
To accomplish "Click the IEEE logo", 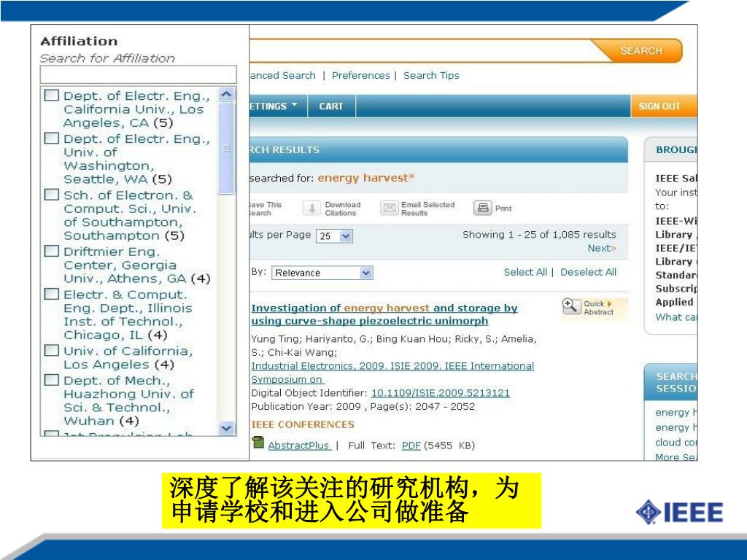I will pos(679,513).
